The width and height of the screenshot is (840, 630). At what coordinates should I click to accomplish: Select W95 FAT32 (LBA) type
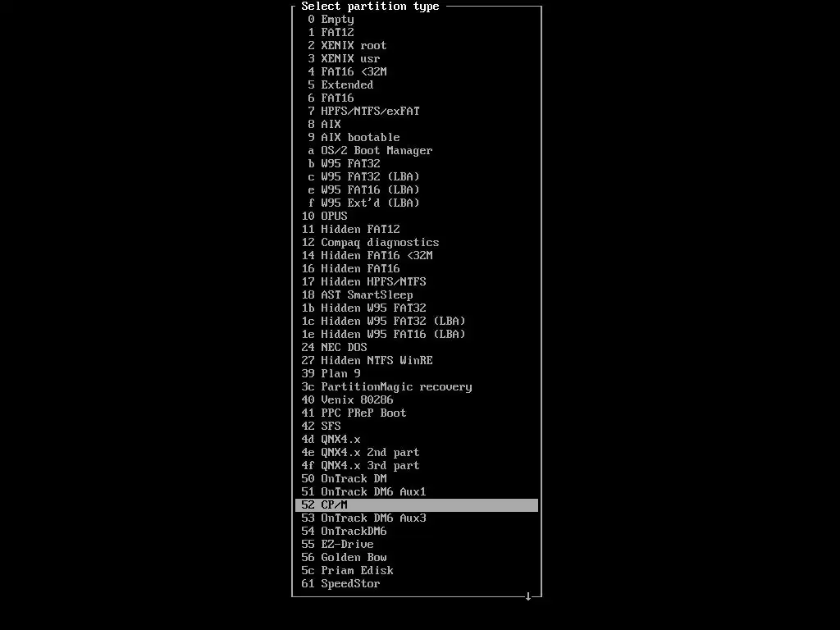[x=416, y=177]
